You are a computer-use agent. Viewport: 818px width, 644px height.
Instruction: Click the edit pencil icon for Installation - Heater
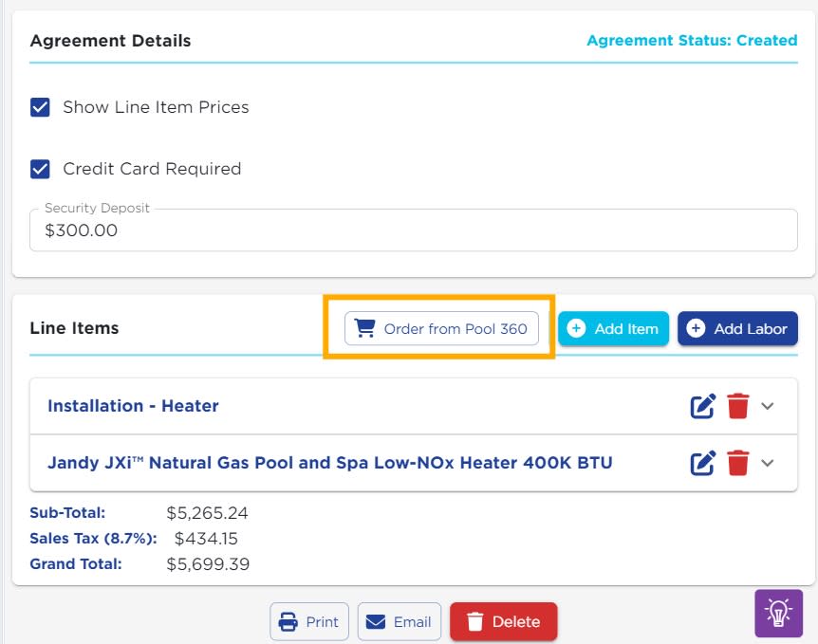(702, 406)
